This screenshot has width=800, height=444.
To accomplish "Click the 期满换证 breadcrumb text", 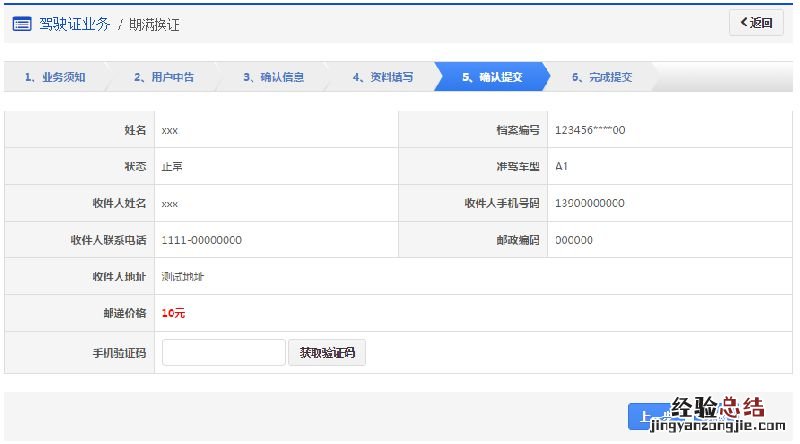I will tap(155, 24).
